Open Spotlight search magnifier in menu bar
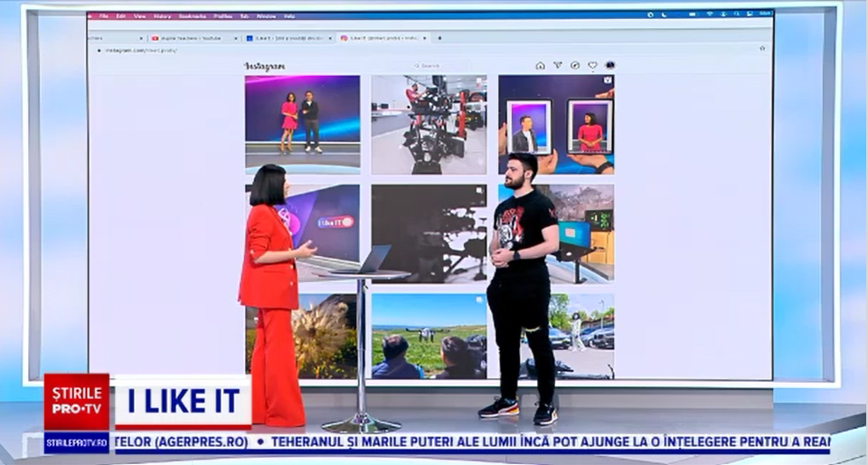This screenshot has width=868, height=465. (738, 14)
